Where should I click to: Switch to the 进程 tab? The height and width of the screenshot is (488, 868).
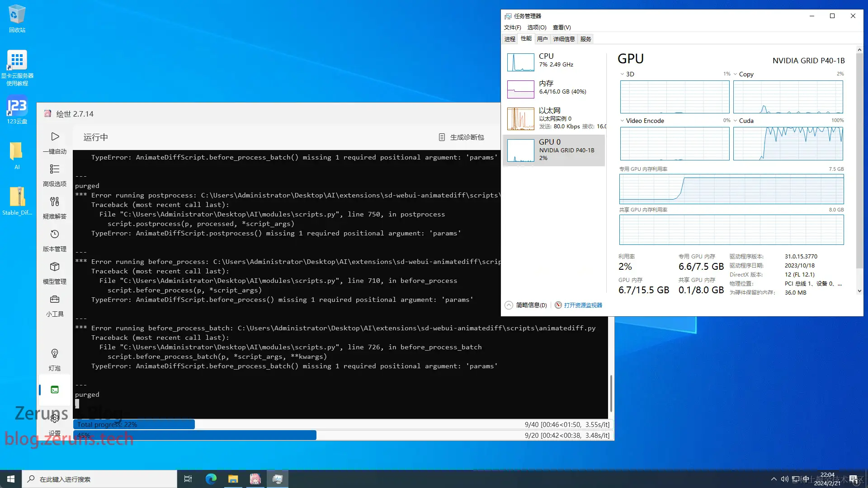coord(509,39)
